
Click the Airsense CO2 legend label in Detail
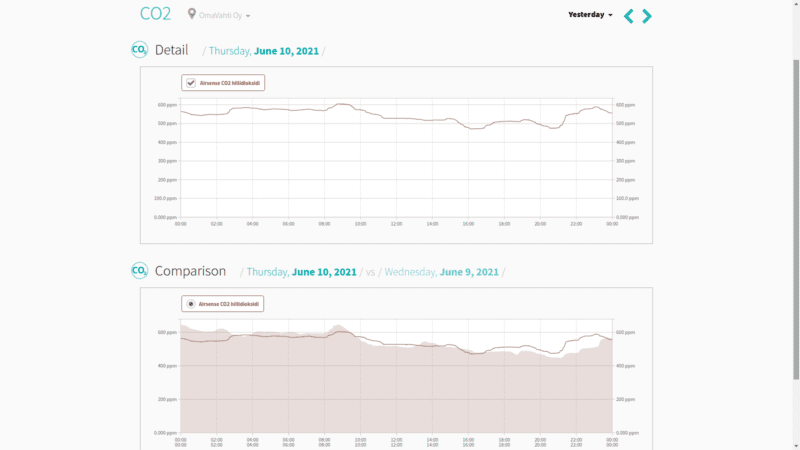(x=230, y=83)
